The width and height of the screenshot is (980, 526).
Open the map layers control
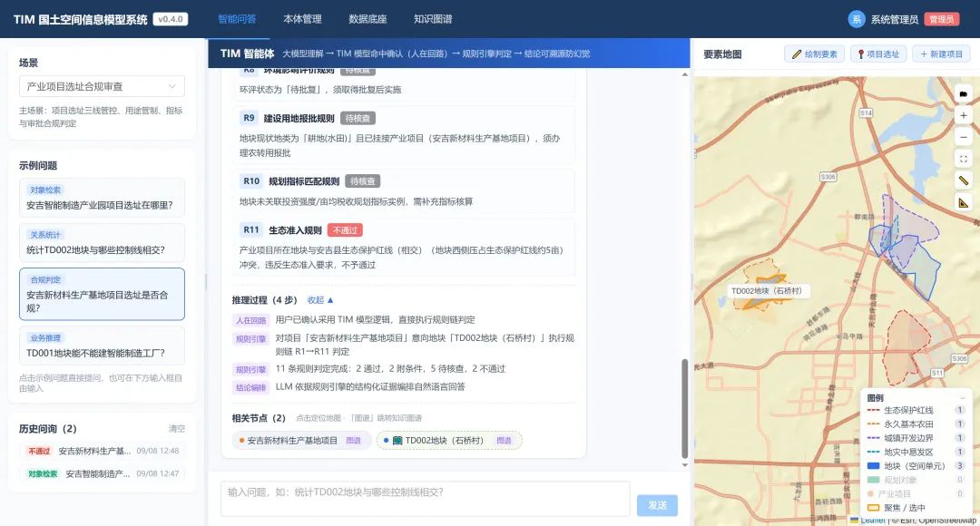(x=963, y=93)
